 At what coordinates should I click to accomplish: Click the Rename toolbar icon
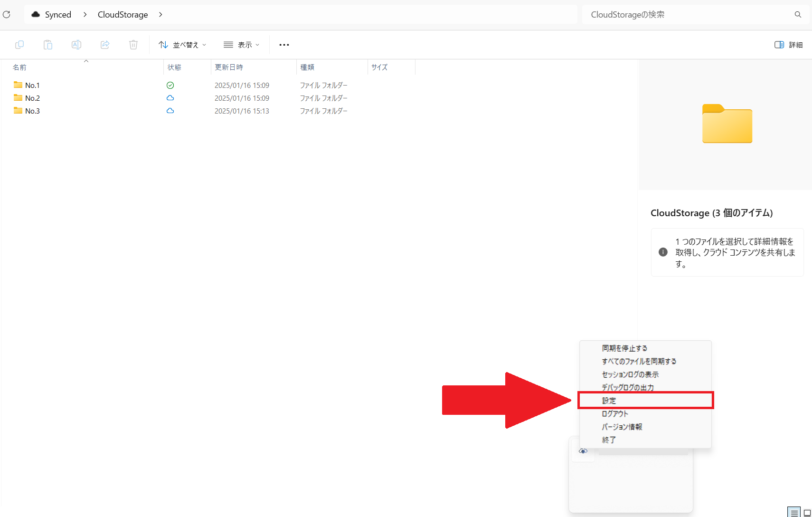pyautogui.click(x=76, y=45)
